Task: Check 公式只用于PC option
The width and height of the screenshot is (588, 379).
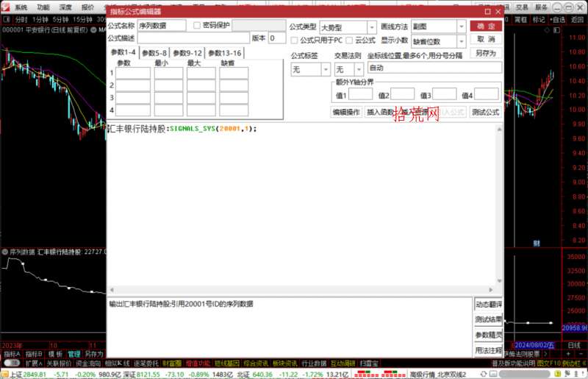Action: [x=295, y=40]
